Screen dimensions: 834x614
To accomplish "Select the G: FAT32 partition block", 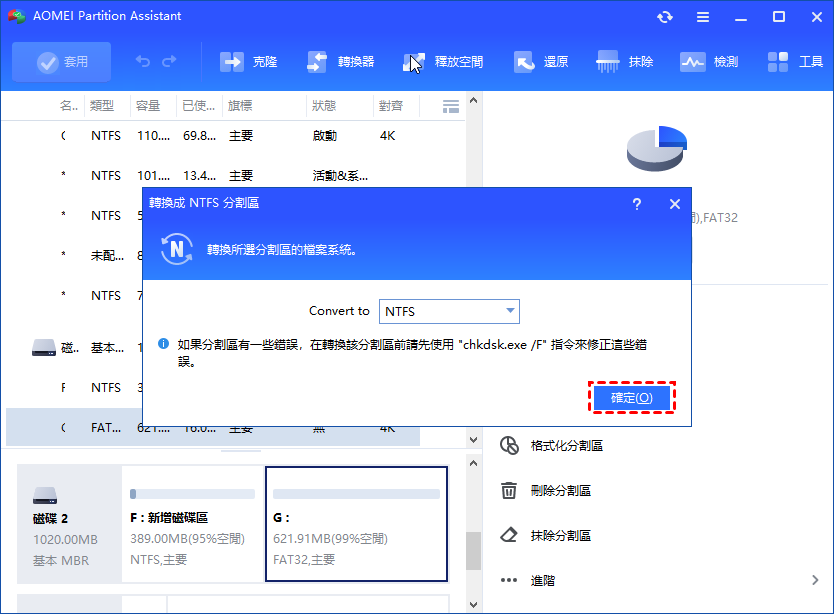I will pos(356,524).
